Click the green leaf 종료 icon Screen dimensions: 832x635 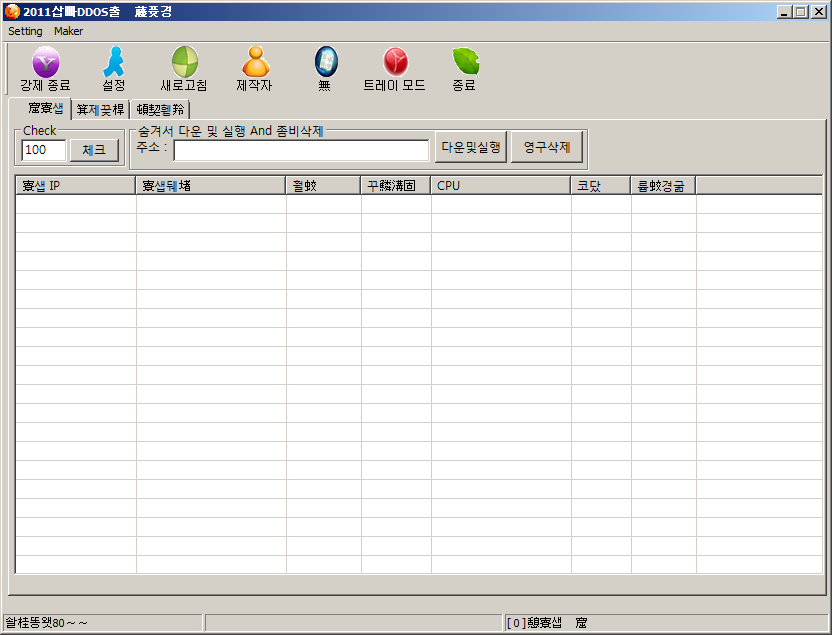(x=464, y=63)
